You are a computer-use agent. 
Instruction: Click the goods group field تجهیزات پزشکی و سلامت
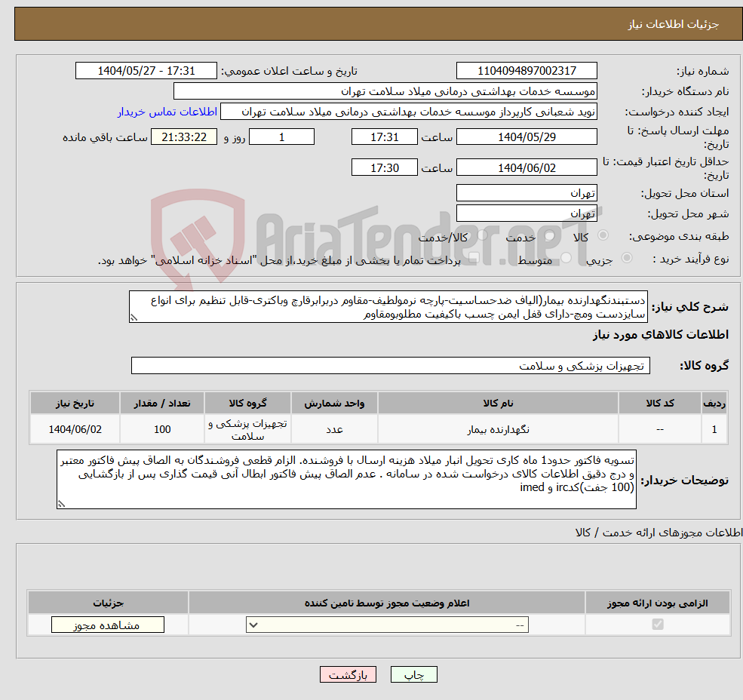pyautogui.click(x=391, y=365)
